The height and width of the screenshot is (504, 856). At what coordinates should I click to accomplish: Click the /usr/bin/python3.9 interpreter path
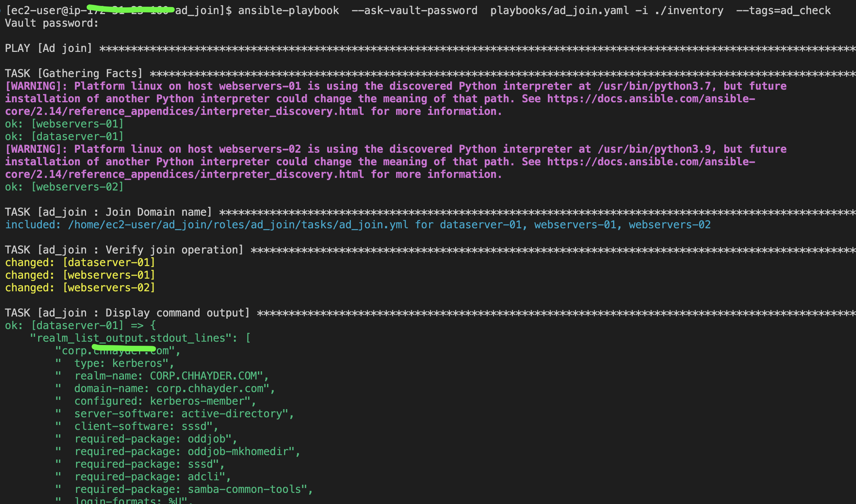click(x=654, y=149)
